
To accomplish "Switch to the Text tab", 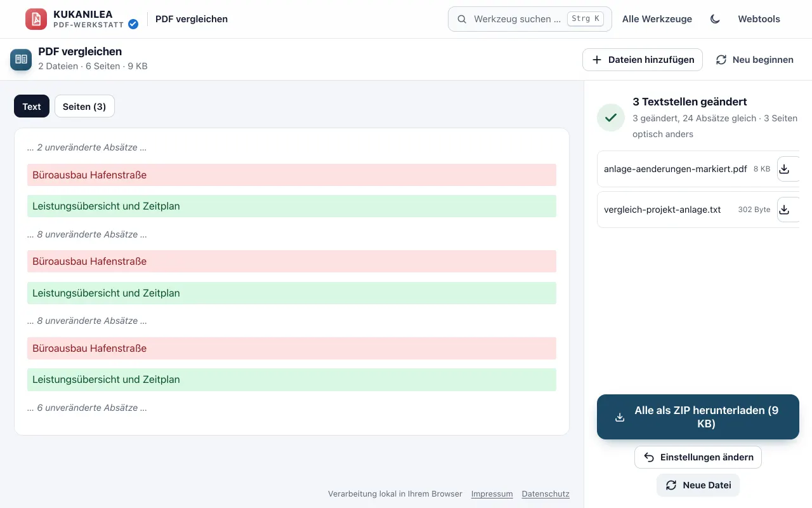I will click(x=32, y=107).
